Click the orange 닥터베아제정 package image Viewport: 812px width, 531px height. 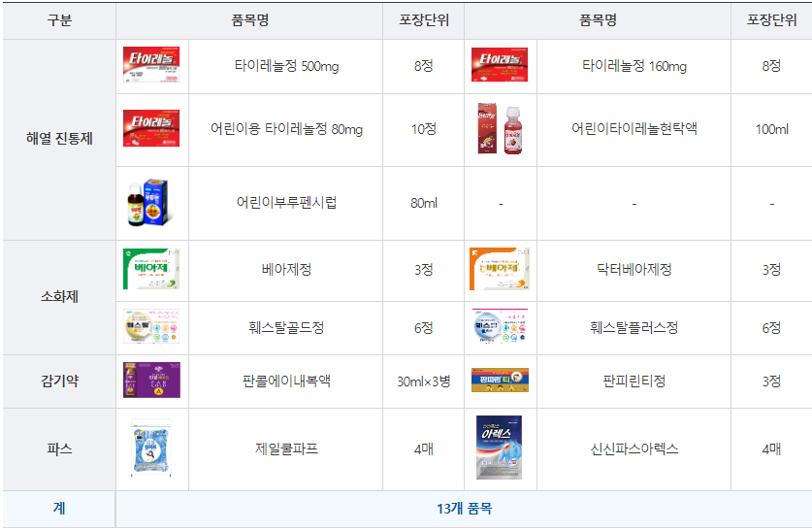click(x=500, y=269)
